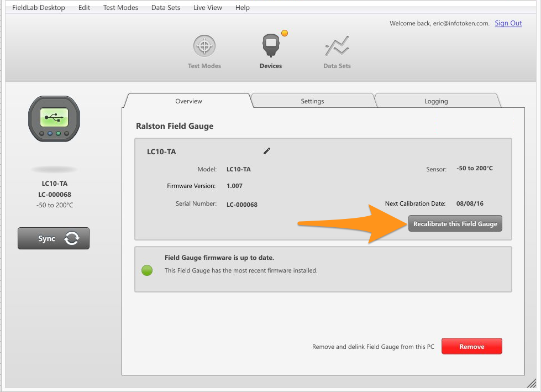Screen dimensions: 541x392
Task: Click Recalibrate this Field Gauge button
Action: point(455,223)
